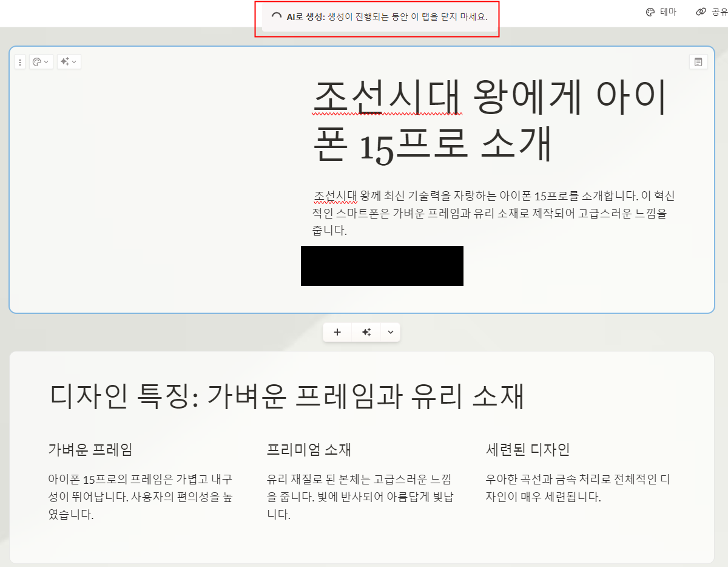
Task: Open the 테마 theme menu
Action: 661,12
